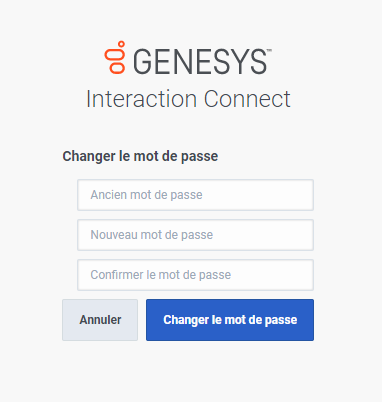
Task: Click the bold Changer le mot de passe heading
Action: [x=140, y=156]
